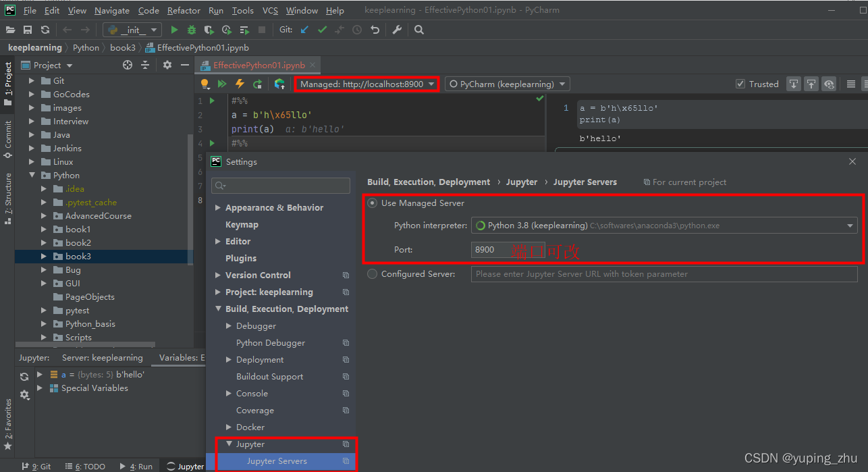This screenshot has width=868, height=472.
Task: Open the Jupyter tool window tab
Action: click(x=186, y=466)
